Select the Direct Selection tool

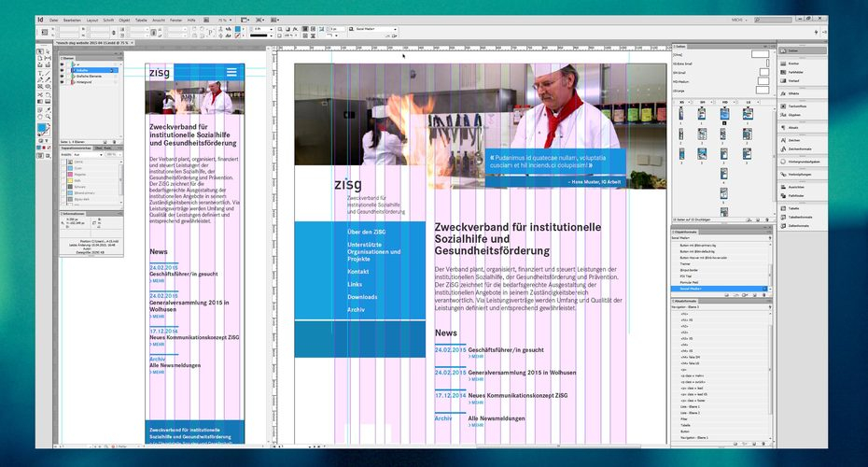pos(47,52)
